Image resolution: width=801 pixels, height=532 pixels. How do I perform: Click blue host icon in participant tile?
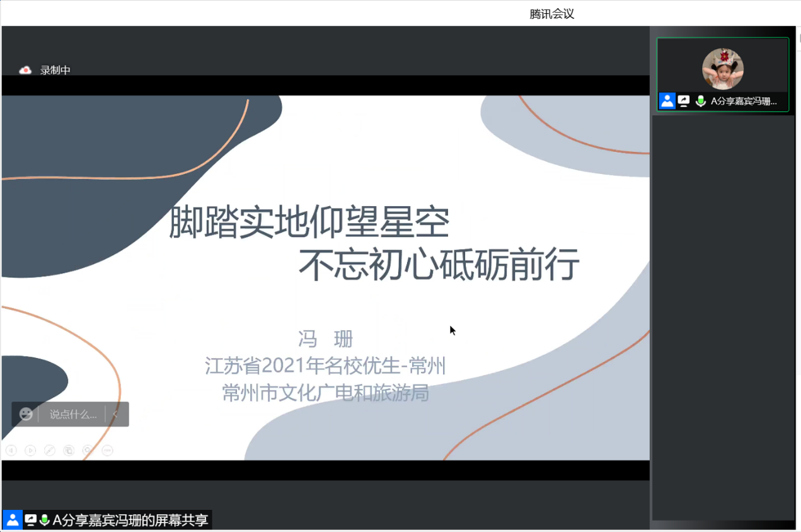click(667, 101)
